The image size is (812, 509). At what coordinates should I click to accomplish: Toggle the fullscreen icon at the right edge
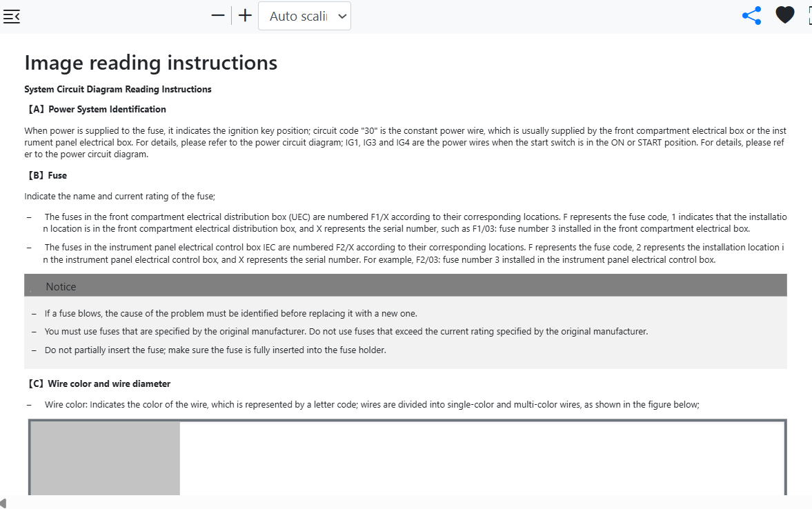click(810, 16)
